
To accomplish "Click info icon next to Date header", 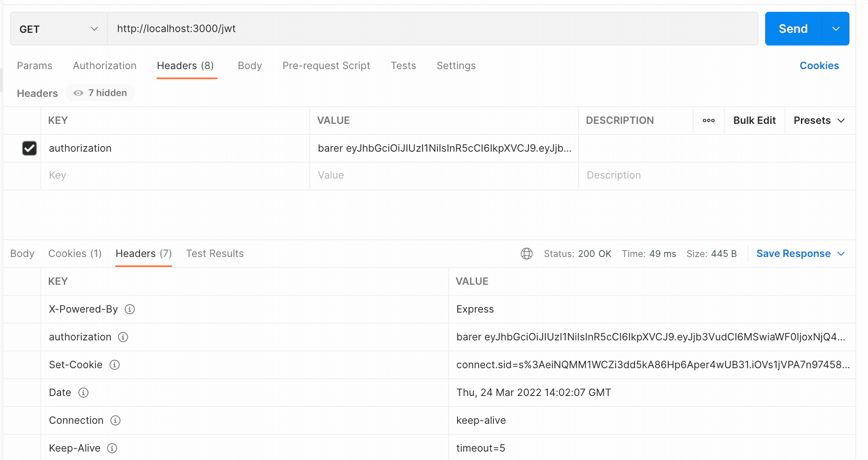I will (83, 393).
